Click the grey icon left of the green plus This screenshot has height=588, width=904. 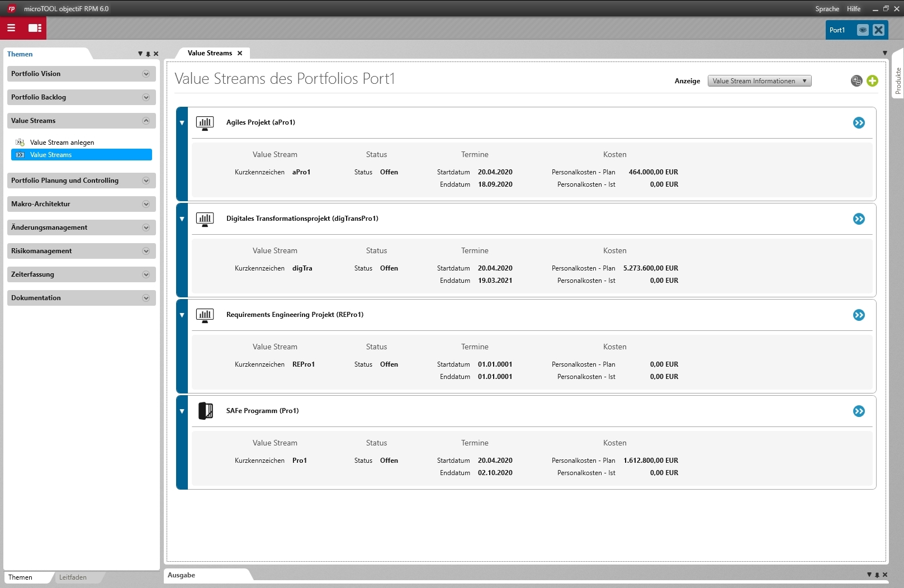point(856,81)
